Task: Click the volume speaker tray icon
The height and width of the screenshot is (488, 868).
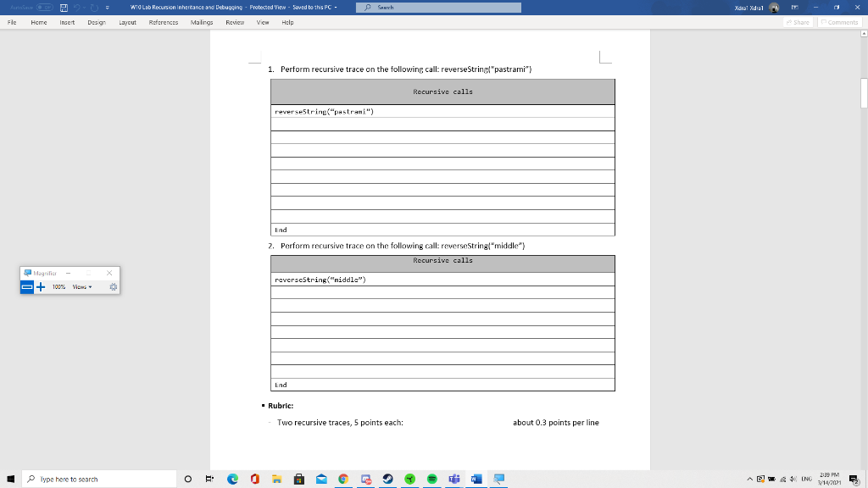Action: point(793,480)
